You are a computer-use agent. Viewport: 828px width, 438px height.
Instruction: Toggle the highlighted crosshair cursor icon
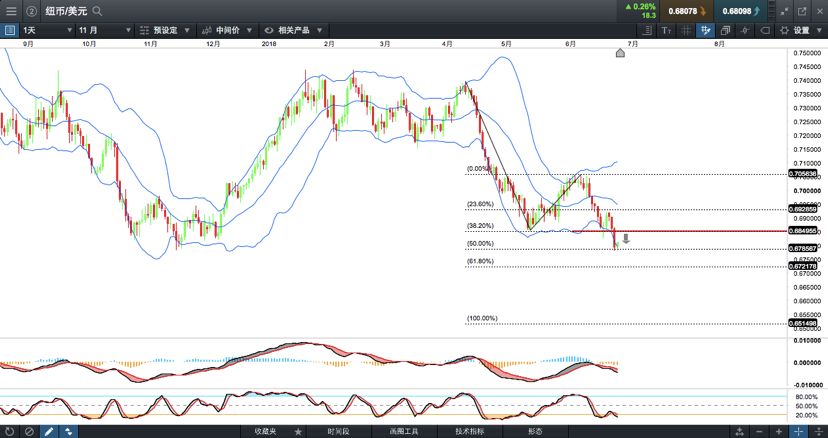click(x=798, y=432)
